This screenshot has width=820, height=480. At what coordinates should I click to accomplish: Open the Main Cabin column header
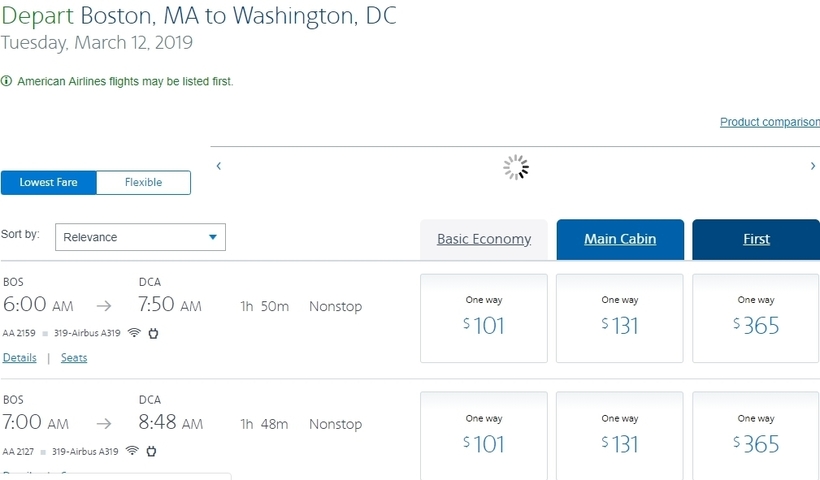coord(620,239)
